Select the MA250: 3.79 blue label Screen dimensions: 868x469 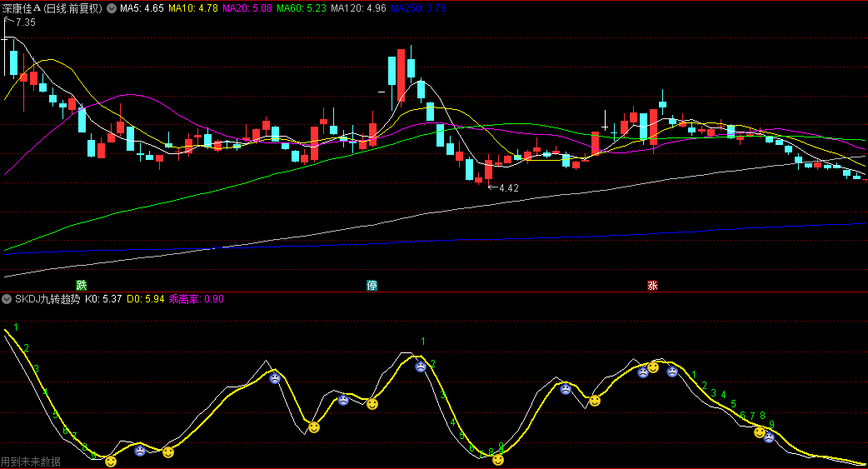418,8
